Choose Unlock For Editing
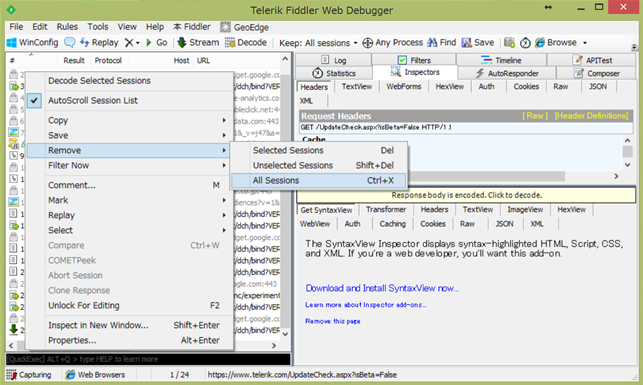643x385 pixels. [x=129, y=305]
